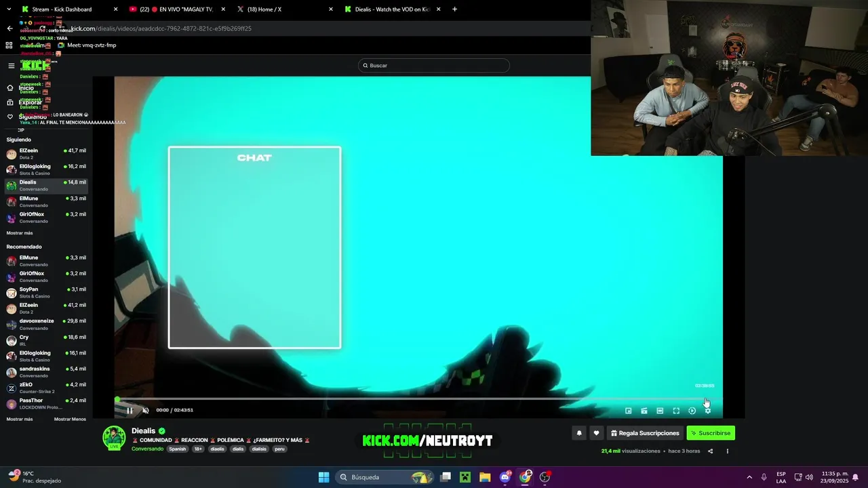Open ElGiogioking Slots & Casino followed channel
Image resolution: width=868 pixels, height=488 pixels.
click(x=46, y=169)
